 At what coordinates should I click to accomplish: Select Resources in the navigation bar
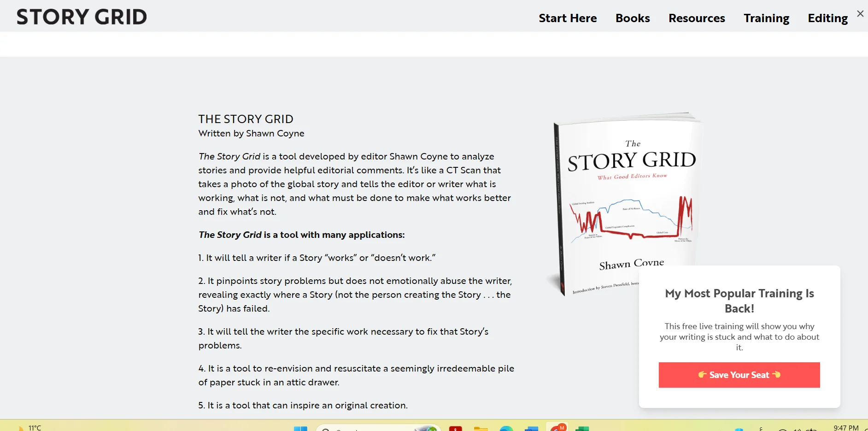697,18
